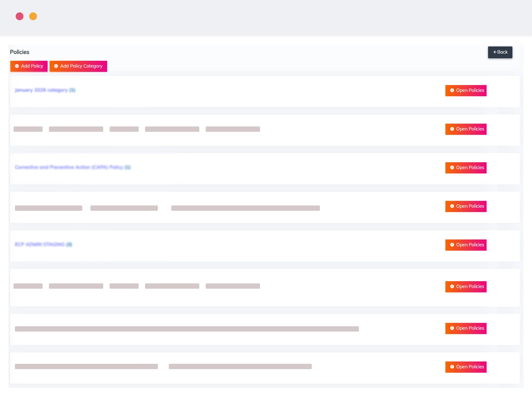Click the widest placeholder bar in the fourth row
532x401 pixels.
click(x=245, y=208)
